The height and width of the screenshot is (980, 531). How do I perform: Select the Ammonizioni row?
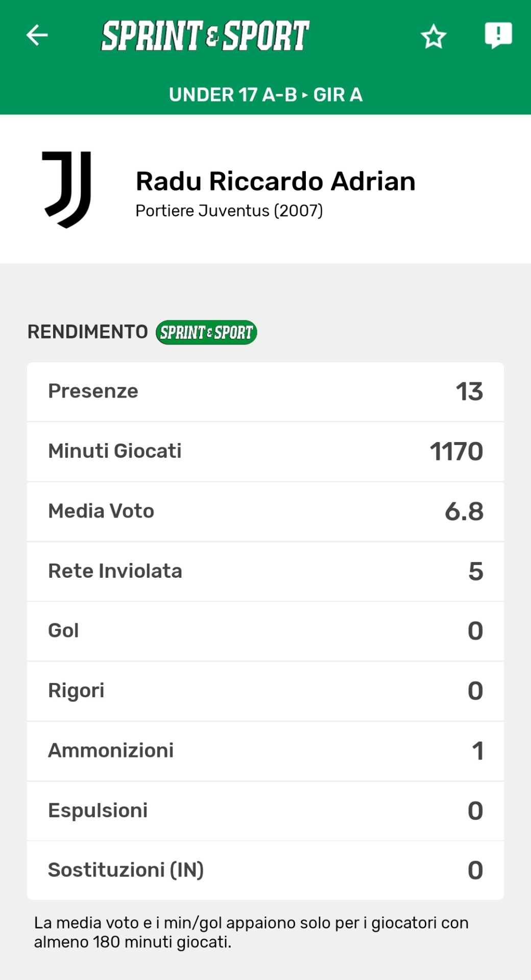tap(265, 751)
